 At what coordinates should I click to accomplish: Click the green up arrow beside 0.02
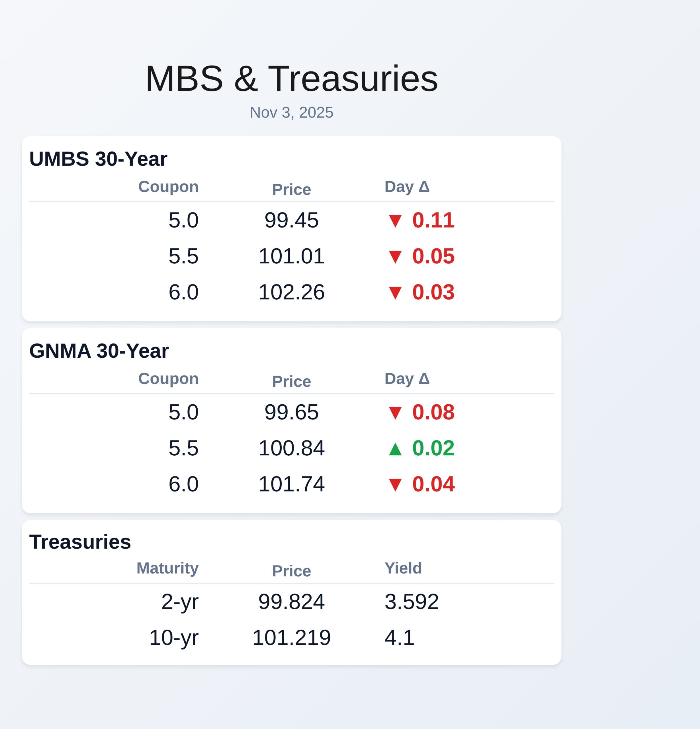coord(395,449)
